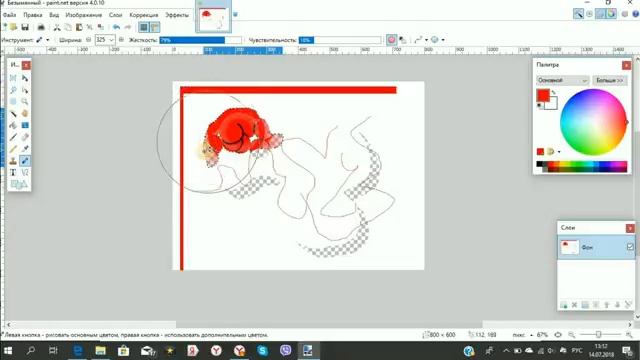This screenshot has height=360, width=640.
Task: Open the Изображение menu
Action: tap(84, 15)
